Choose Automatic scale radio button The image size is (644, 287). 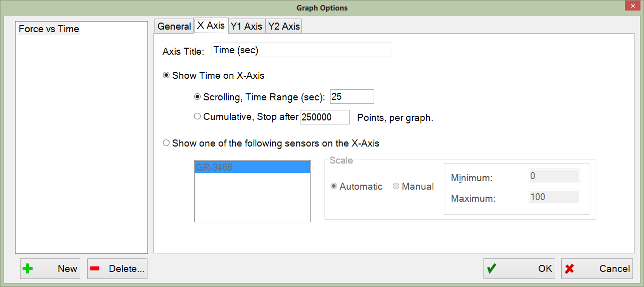tap(356, 186)
